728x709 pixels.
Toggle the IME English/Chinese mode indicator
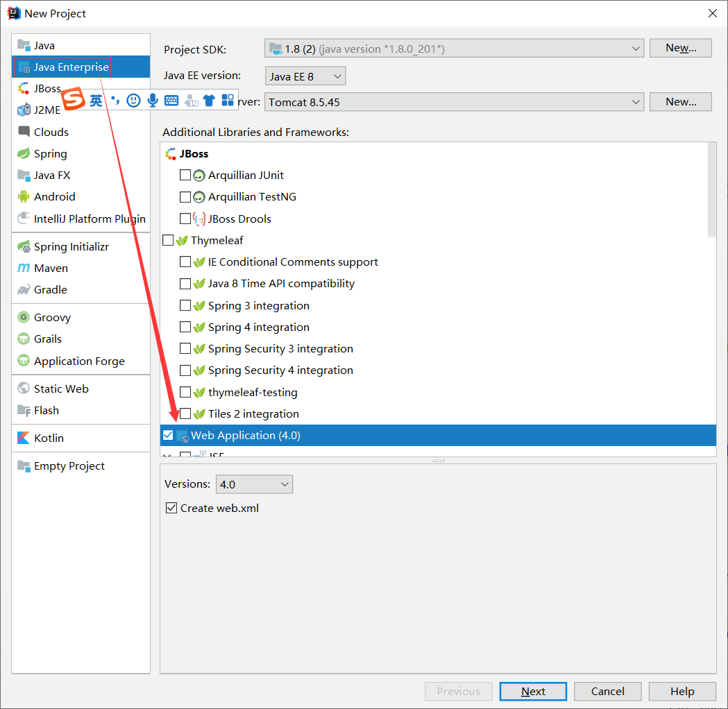(x=96, y=100)
